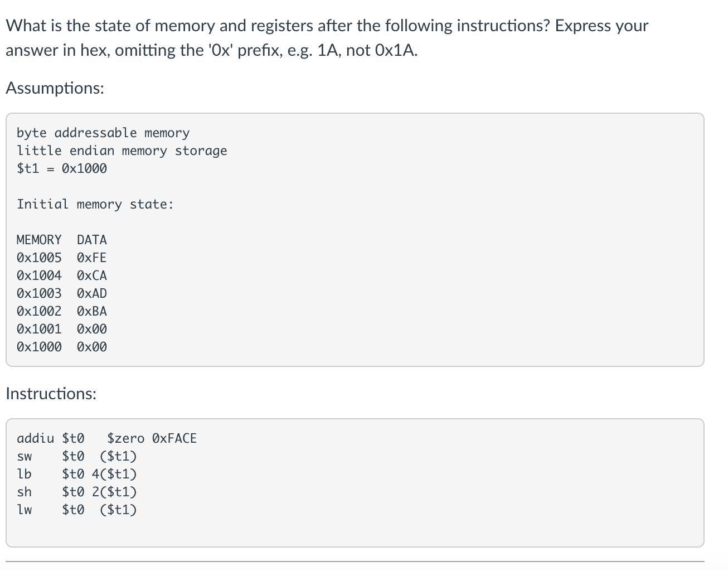
Task: Click the MEMORY column header
Action: (39, 240)
